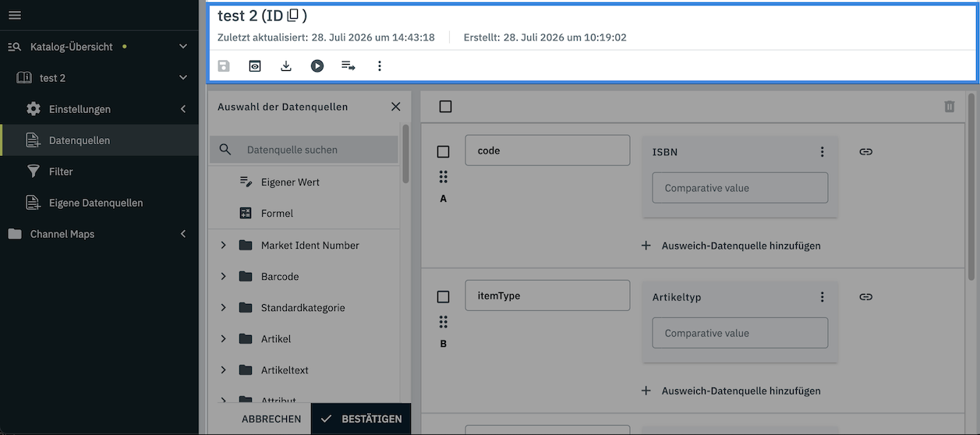
Task: Open ISBN card three-dot menu
Action: (x=822, y=152)
